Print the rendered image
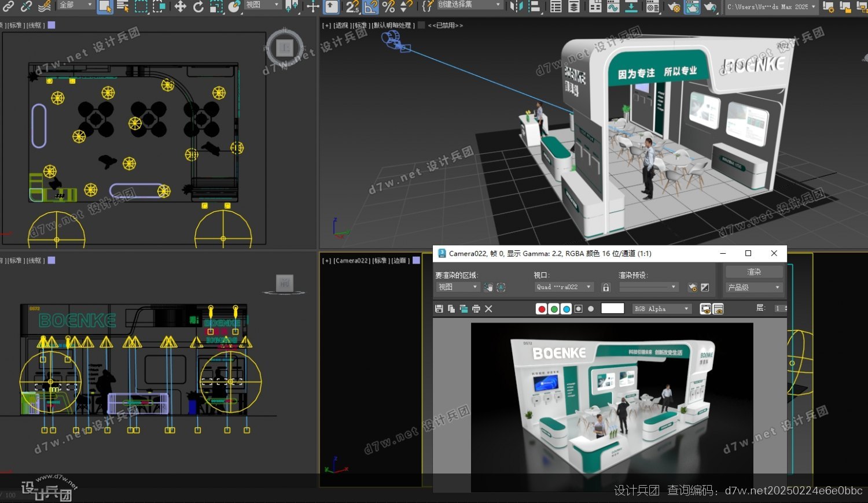Image resolution: width=868 pixels, height=503 pixels. click(x=476, y=309)
